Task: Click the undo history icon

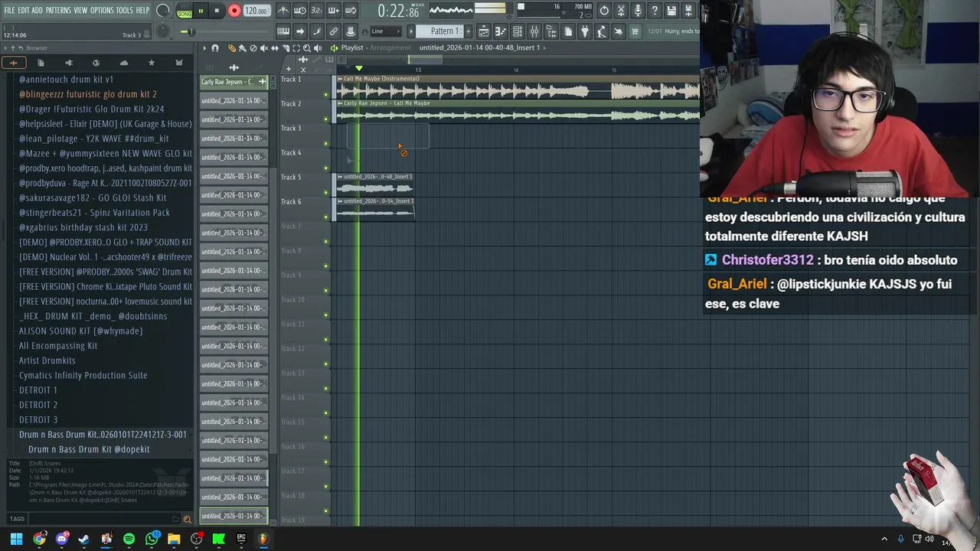Action: pos(604,11)
